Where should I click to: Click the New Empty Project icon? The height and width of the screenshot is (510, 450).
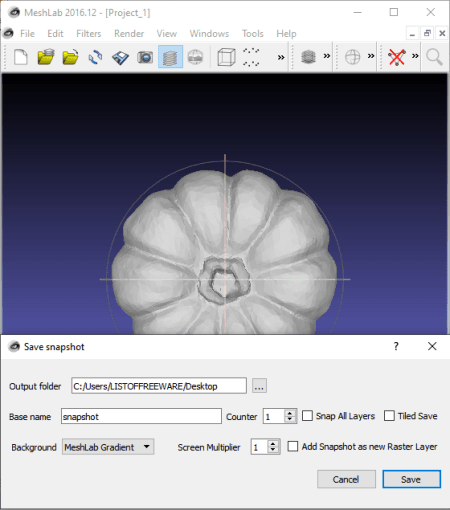(x=21, y=57)
